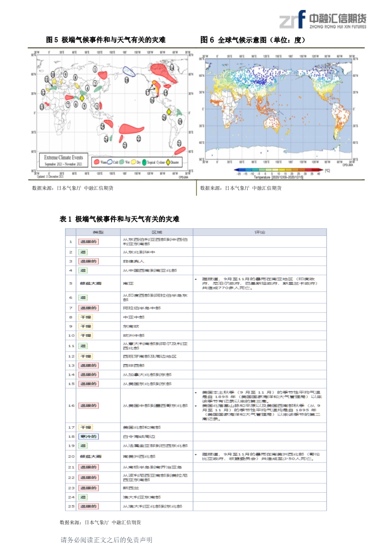Click the 干燥 badge in row 8

(85, 317)
